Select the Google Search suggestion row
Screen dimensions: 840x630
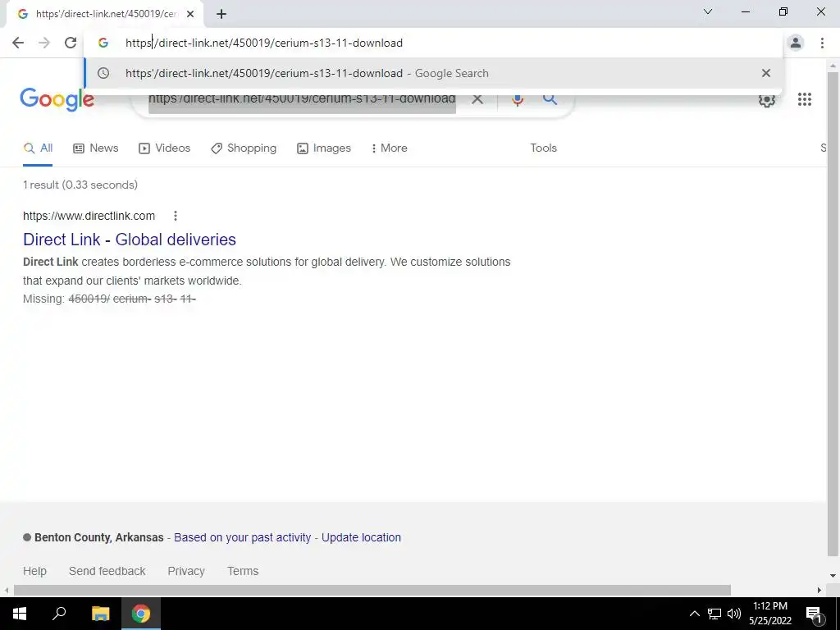tap(433, 73)
